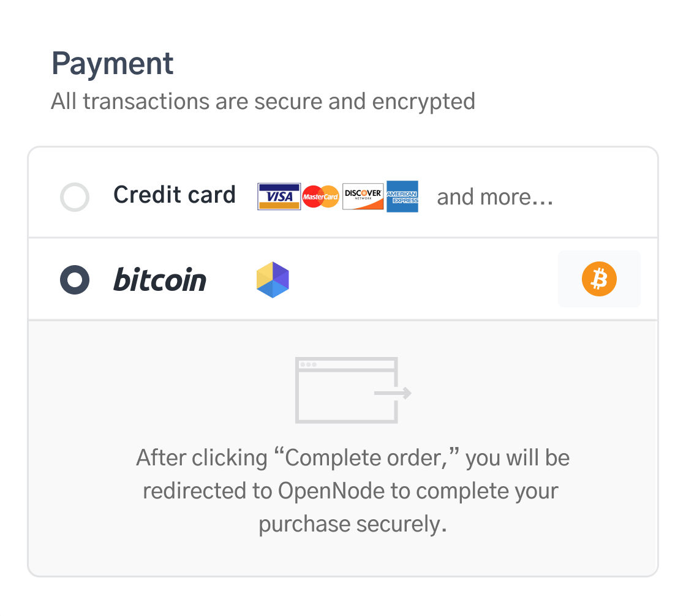This screenshot has width=686, height=616.
Task: Choose the "Credit card" text label
Action: 175,195
